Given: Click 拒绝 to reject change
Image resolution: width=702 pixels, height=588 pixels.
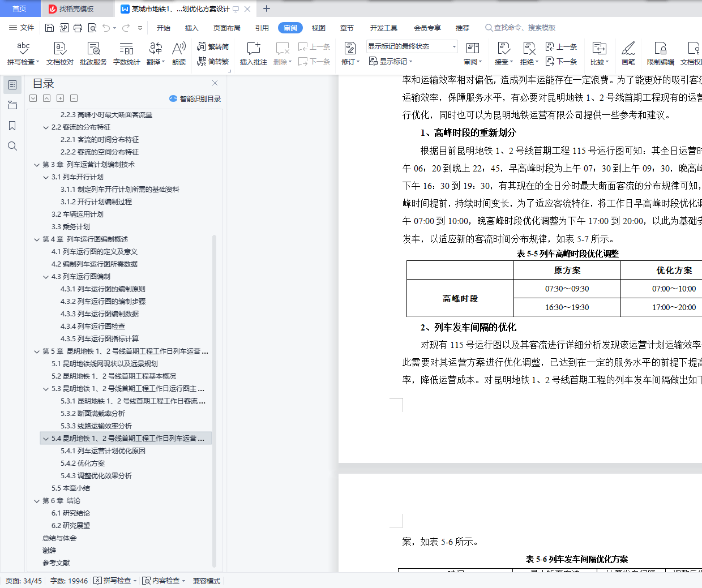Looking at the screenshot, I should point(529,54).
